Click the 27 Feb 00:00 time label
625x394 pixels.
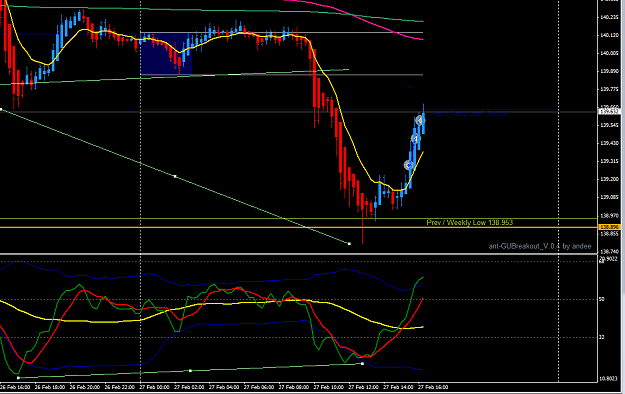point(155,387)
